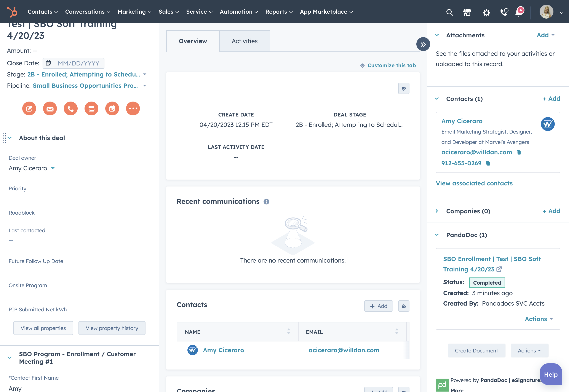Click View property history button
Screen dimensions: 569x392
coord(112,328)
